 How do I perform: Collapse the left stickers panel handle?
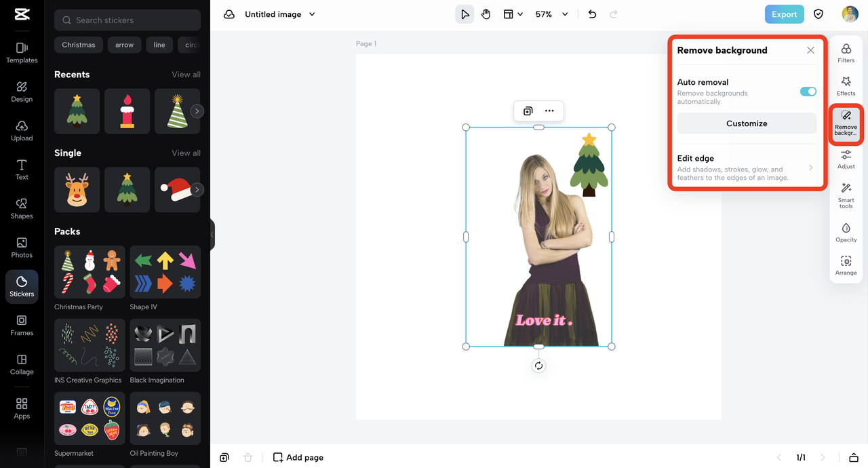pos(212,235)
